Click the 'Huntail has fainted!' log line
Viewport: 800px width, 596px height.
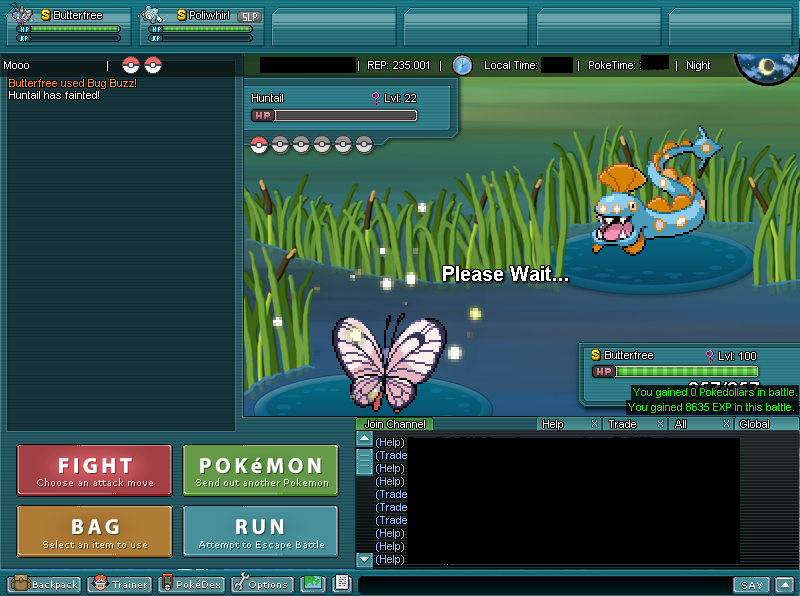coord(54,95)
